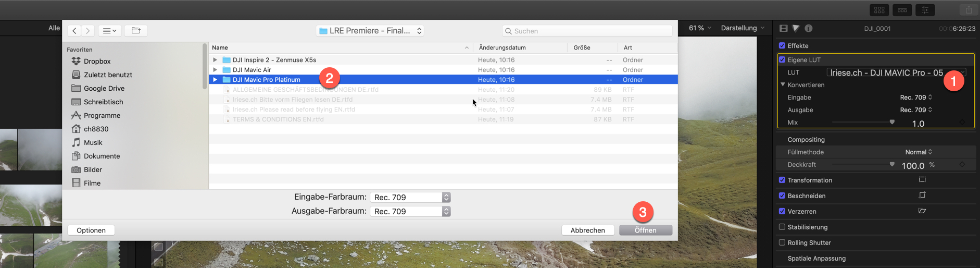Image resolution: width=980 pixels, height=268 pixels.
Task: Click the Abbrechen button
Action: pyautogui.click(x=588, y=230)
